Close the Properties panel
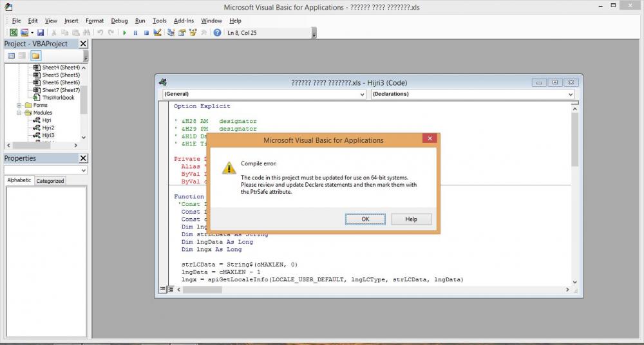Screen dimensions: 644x345 coord(83,158)
